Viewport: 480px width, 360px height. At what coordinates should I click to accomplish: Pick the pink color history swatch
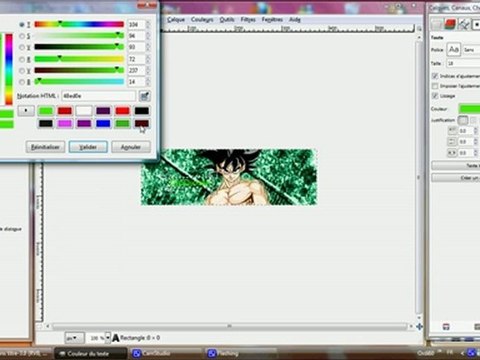[x=65, y=123]
